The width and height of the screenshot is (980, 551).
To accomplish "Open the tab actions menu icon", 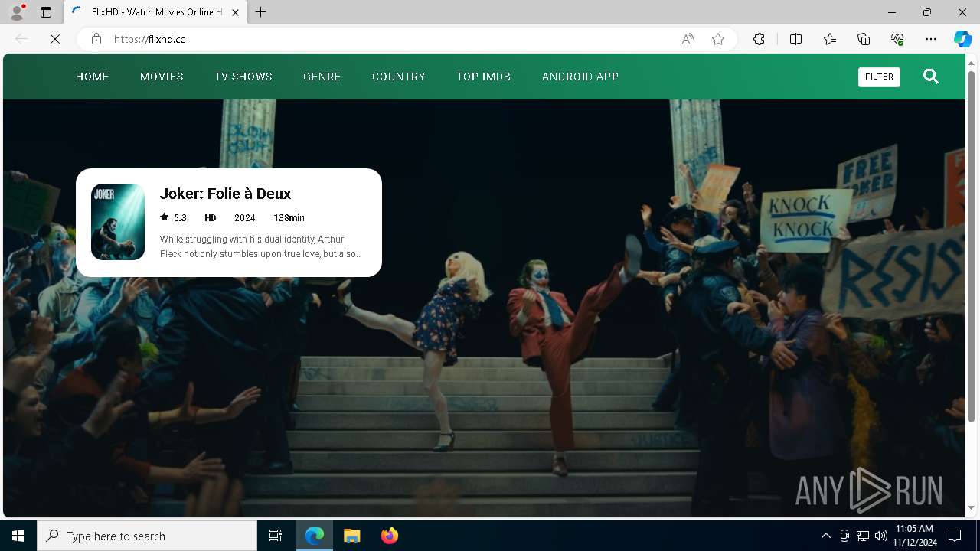I will tap(46, 12).
